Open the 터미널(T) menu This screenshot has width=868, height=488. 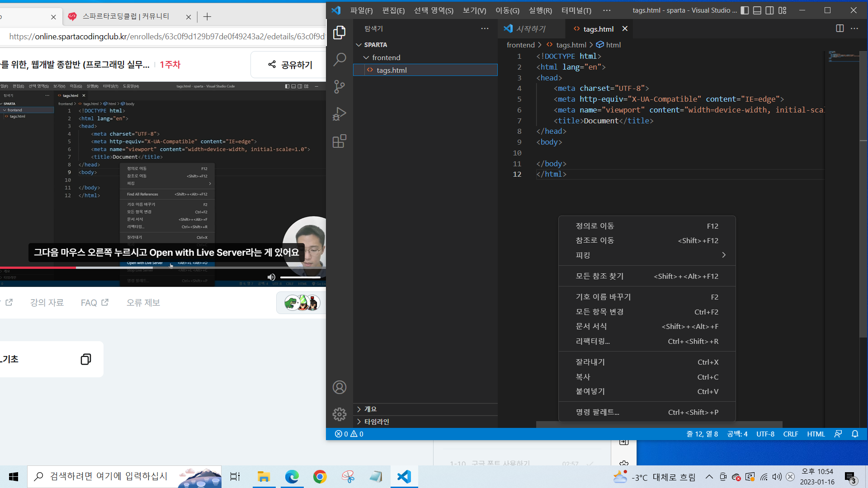tap(576, 10)
